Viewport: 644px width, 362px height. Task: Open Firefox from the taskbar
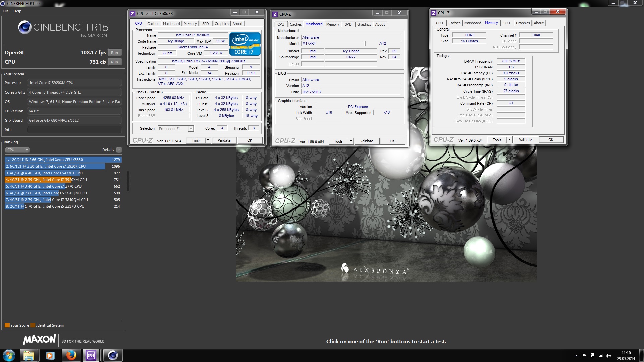(x=71, y=355)
